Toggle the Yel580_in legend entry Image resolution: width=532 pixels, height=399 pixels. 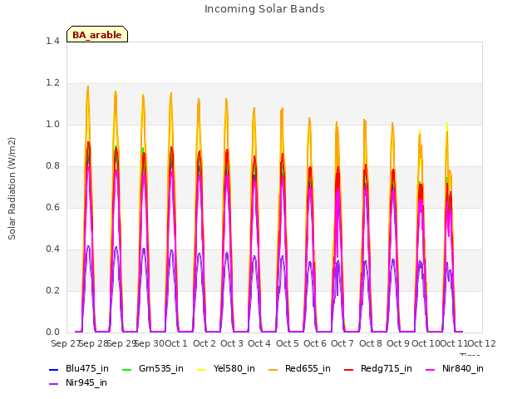pos(226,368)
